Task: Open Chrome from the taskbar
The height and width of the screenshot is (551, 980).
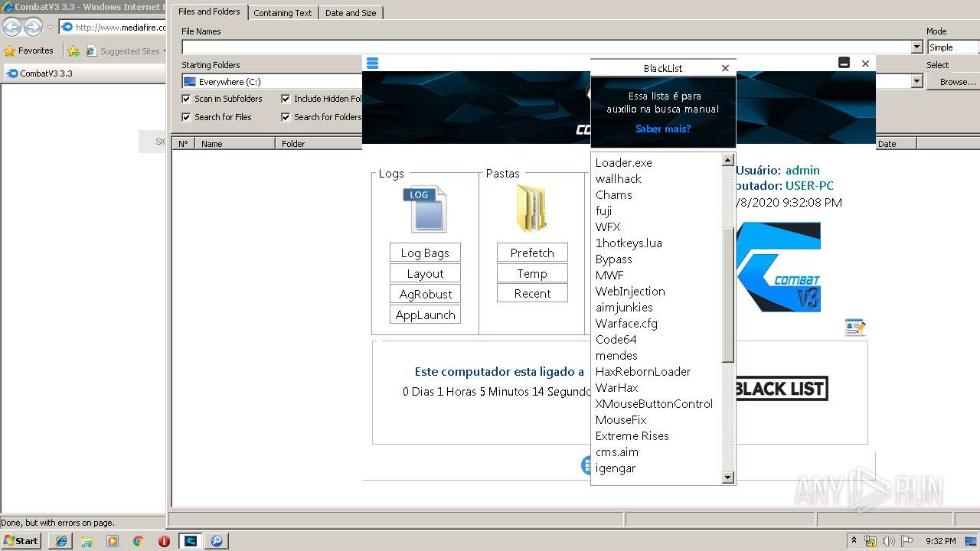Action: [x=138, y=541]
